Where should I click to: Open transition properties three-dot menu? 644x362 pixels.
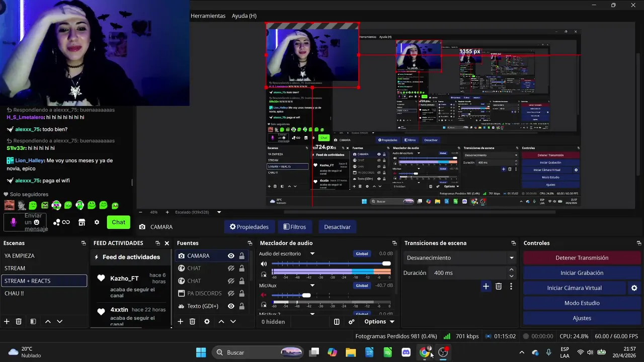511,286
